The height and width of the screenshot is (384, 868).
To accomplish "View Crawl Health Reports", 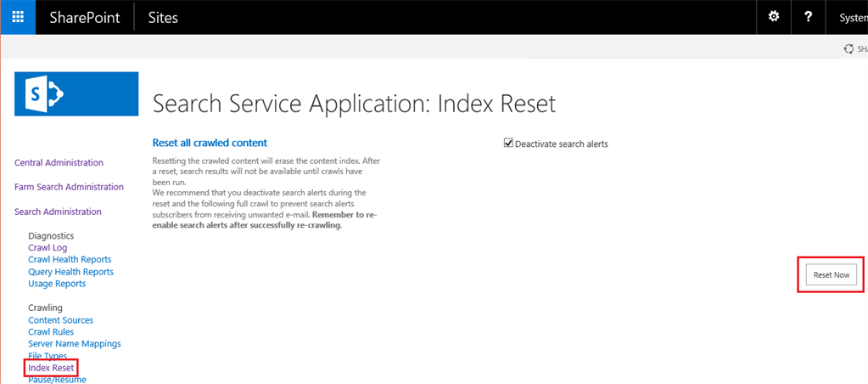I will [x=70, y=259].
